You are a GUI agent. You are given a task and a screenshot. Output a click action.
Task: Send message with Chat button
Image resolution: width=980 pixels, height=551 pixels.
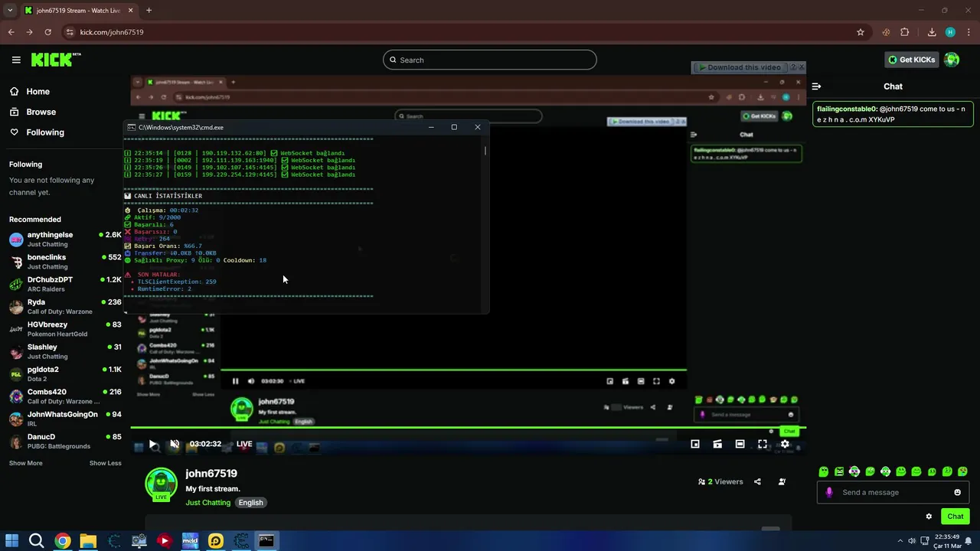point(955,517)
